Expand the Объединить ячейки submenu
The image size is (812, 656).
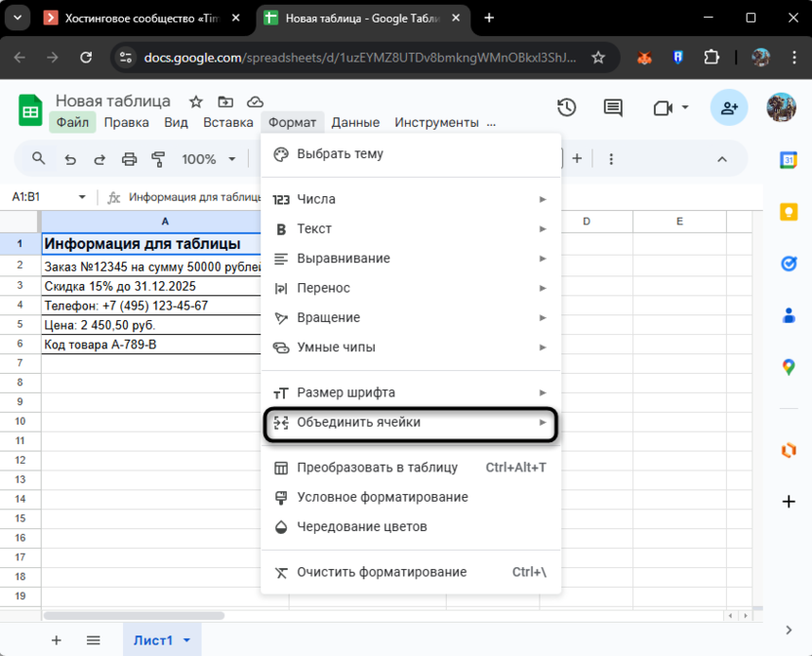[x=410, y=423]
